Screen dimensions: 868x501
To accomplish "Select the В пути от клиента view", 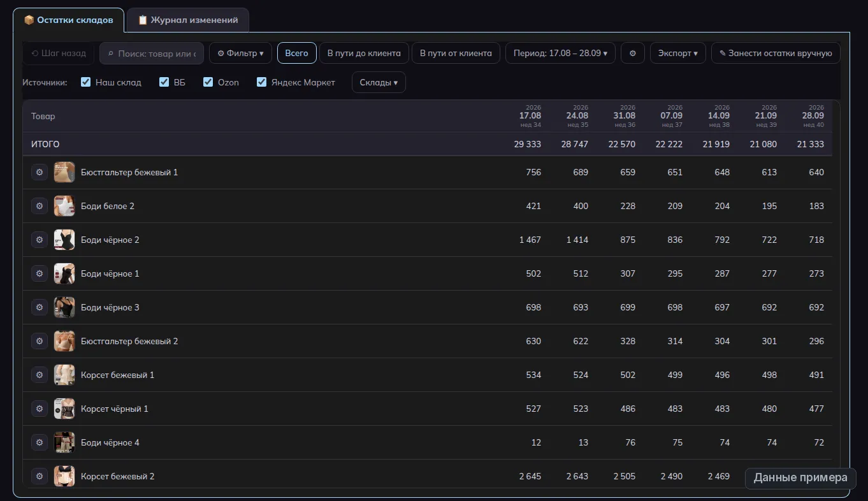I will coord(456,53).
